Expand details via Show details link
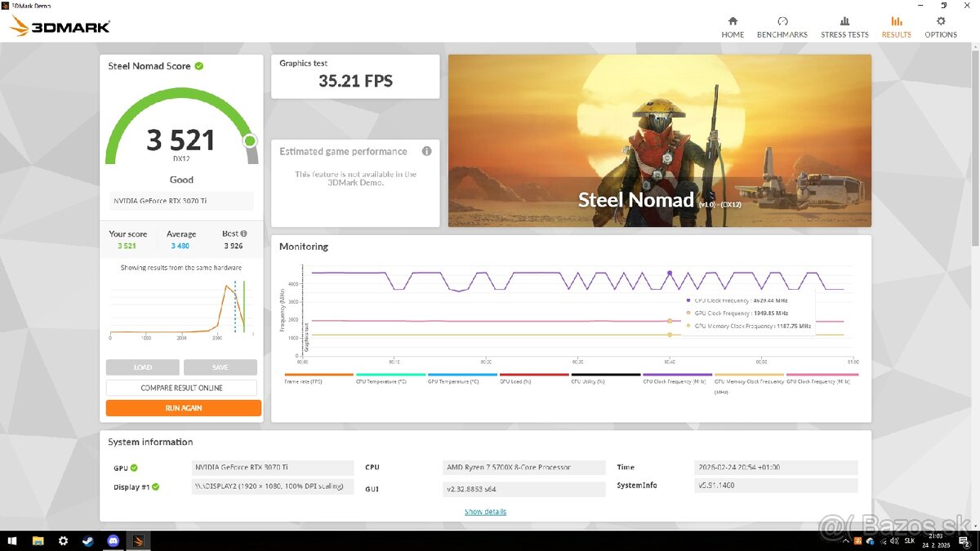980x551 pixels. point(484,510)
